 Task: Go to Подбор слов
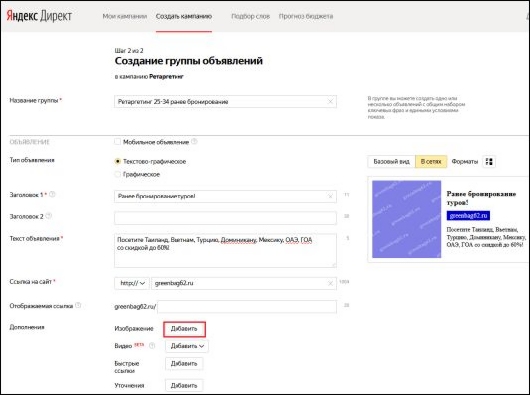coord(250,16)
